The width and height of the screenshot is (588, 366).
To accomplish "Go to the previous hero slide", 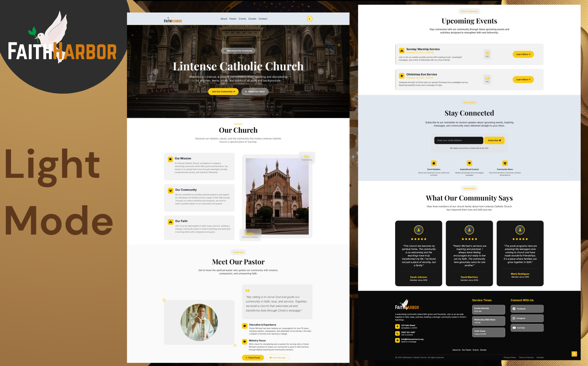I will click(x=156, y=71).
